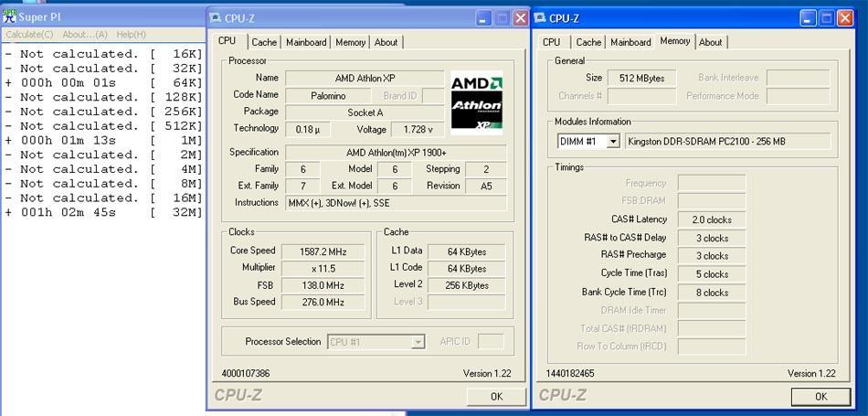868x416 pixels.
Task: Click the AMD Athlon XP logo image
Action: click(x=477, y=102)
